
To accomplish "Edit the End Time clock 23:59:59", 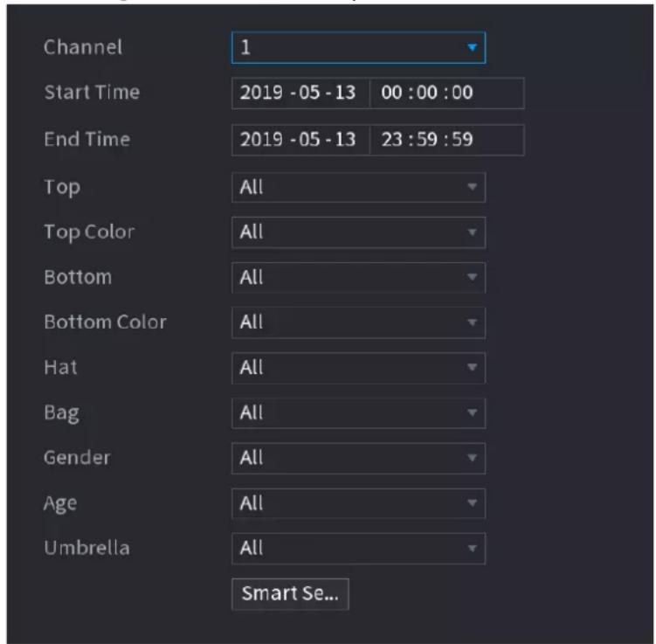I will (447, 140).
